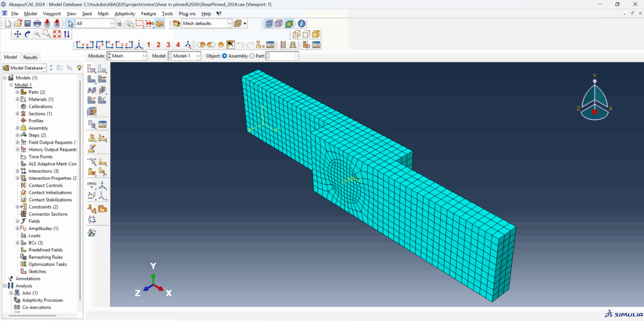Image resolution: width=644 pixels, height=321 pixels.
Task: Run the Verify Mesh tool
Action: 102,99
